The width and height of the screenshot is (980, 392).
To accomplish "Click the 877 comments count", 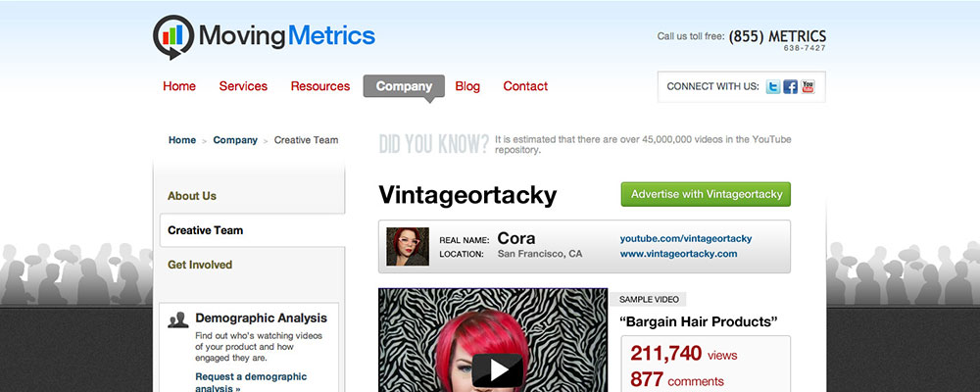I will tap(677, 380).
